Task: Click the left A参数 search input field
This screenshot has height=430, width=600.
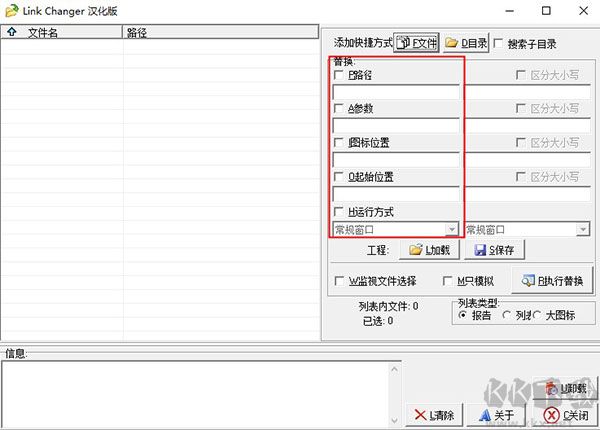Action: pos(396,126)
